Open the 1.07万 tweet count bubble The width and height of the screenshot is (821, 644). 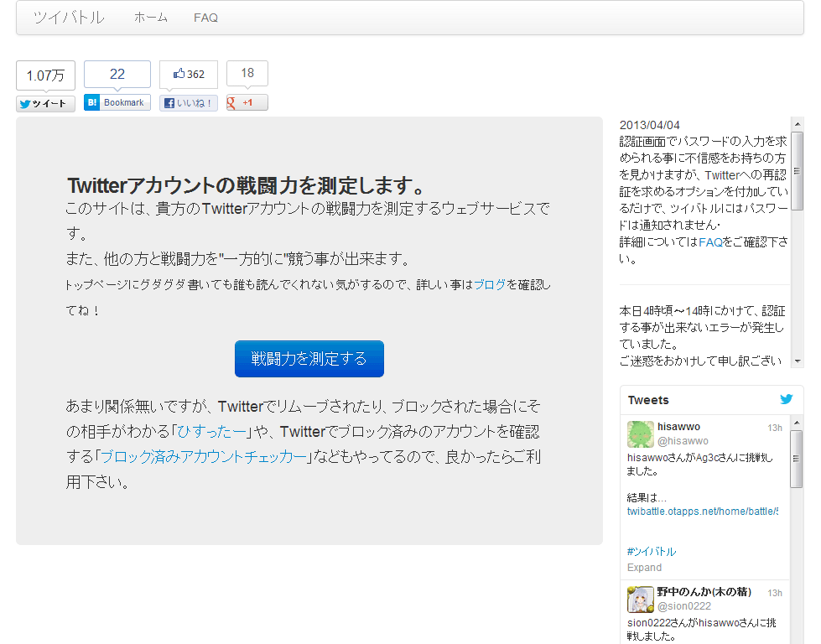pyautogui.click(x=45, y=75)
